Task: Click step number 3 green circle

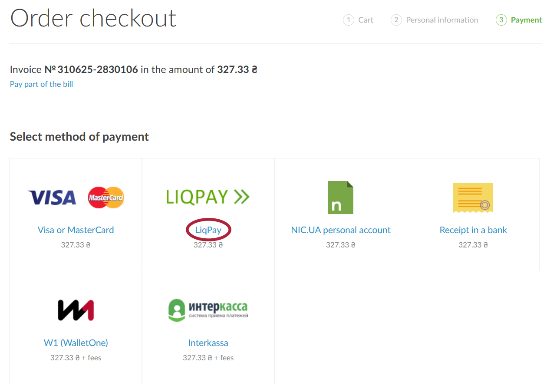Action: point(501,20)
